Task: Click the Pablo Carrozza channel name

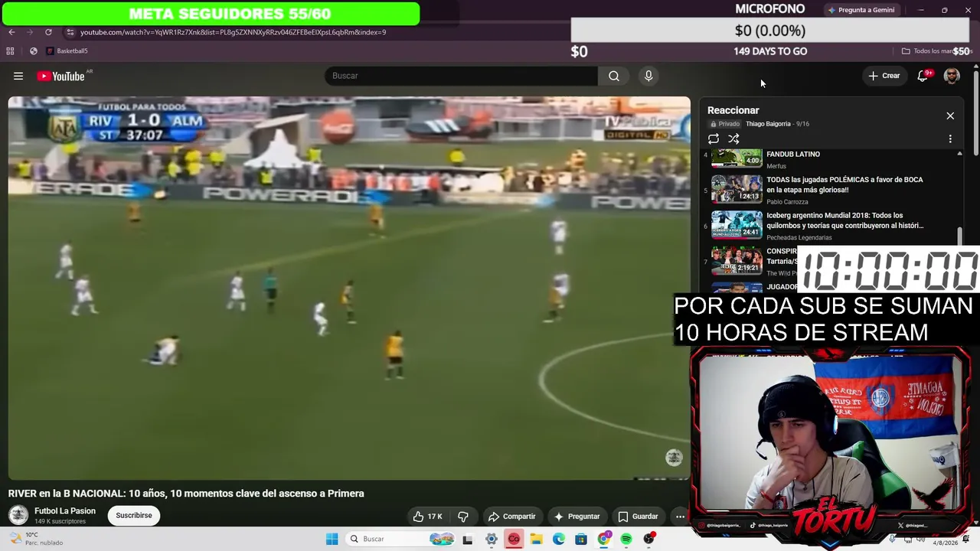Action: tap(787, 202)
